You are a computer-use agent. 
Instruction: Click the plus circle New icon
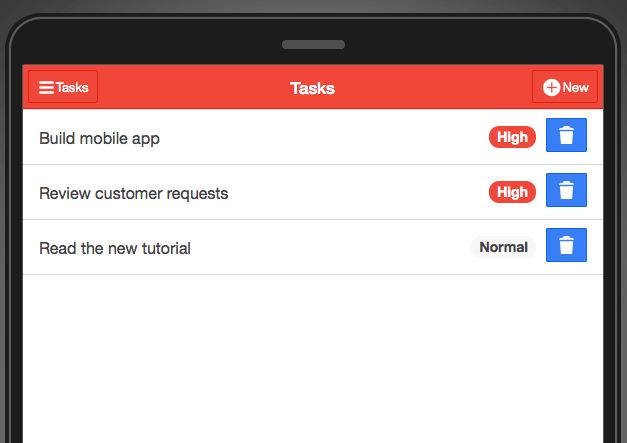(551, 87)
